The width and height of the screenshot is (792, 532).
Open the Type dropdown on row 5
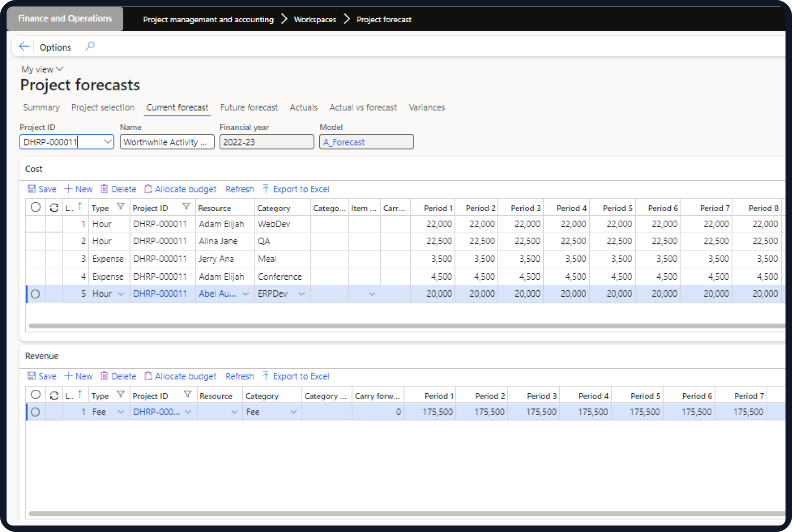pos(121,294)
